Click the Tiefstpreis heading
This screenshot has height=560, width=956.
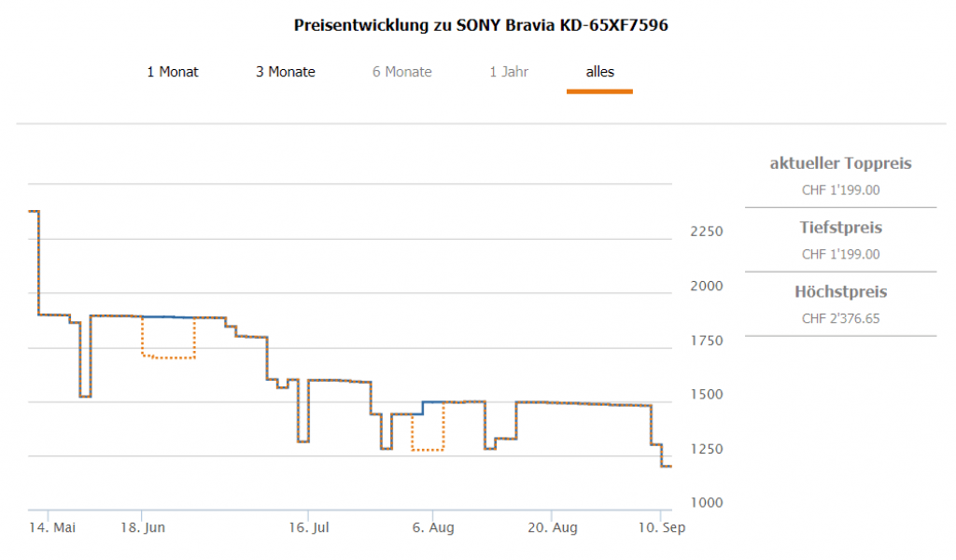[x=840, y=228]
